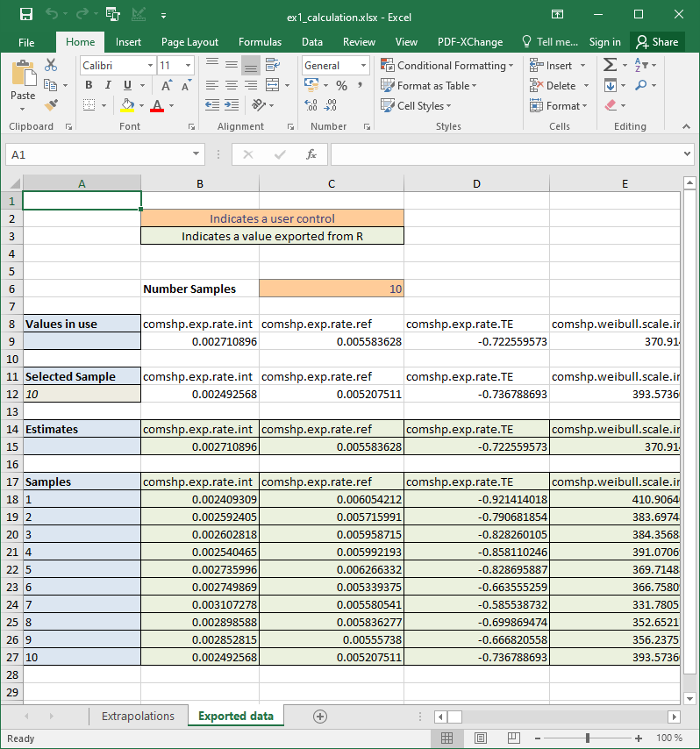
Task: Toggle Underline formatting
Action: [x=127, y=85]
